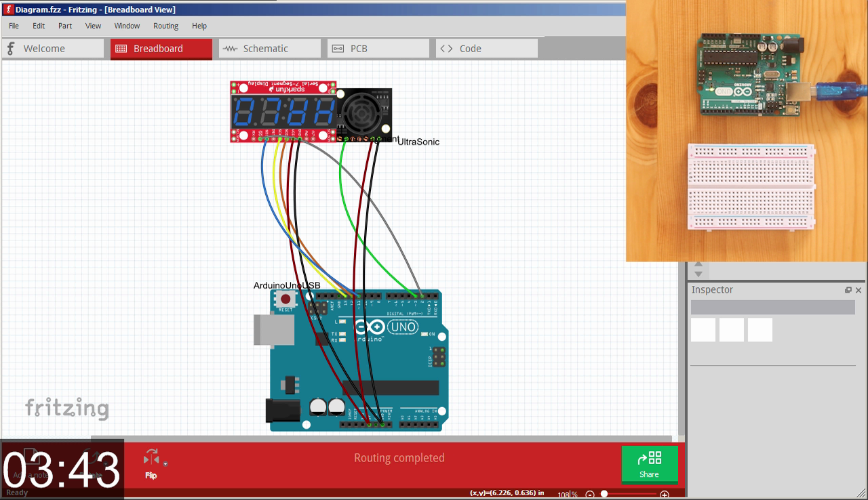Expand the Flip tool dropdown arrow
The image size is (868, 500).
[165, 464]
